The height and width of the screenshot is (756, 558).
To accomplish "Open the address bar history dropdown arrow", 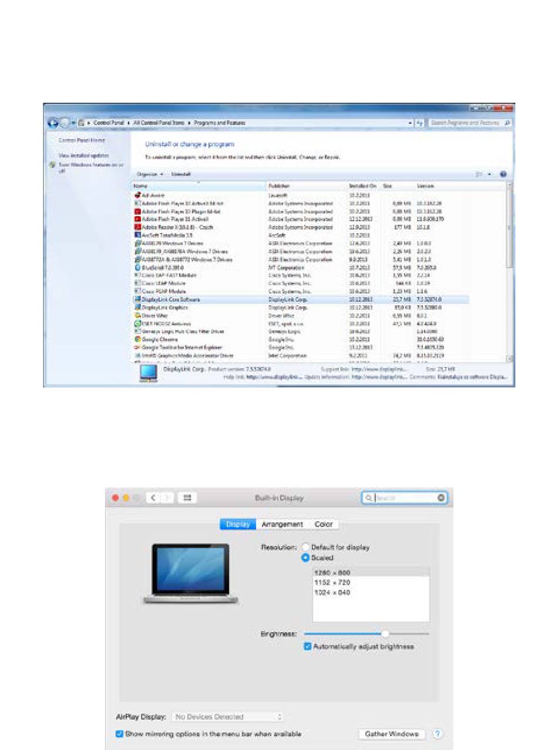I will (411, 123).
